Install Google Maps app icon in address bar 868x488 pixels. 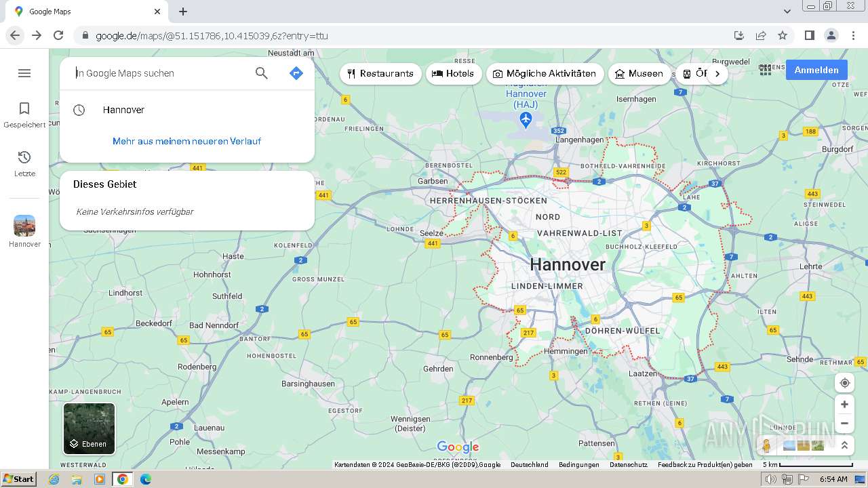pos(739,35)
